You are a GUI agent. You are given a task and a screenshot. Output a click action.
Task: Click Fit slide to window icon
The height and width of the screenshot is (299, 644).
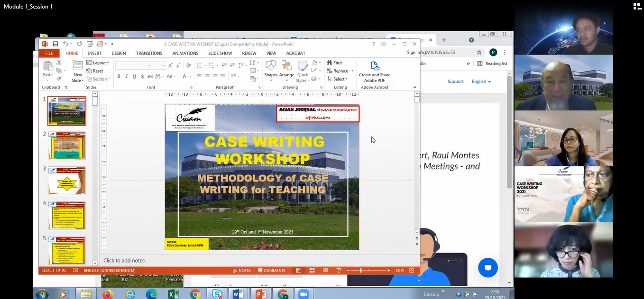(411, 271)
